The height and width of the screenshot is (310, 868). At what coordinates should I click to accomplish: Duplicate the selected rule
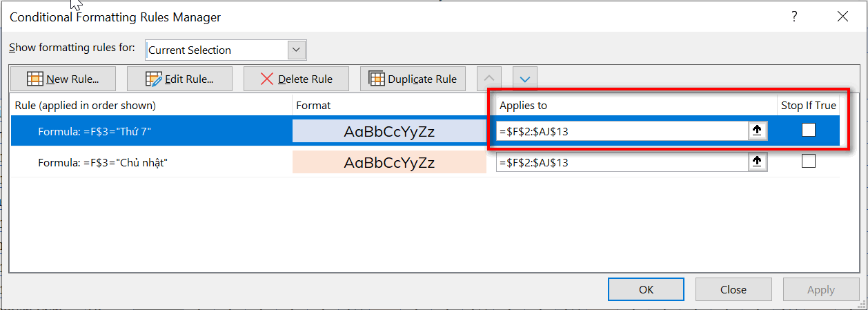click(413, 79)
